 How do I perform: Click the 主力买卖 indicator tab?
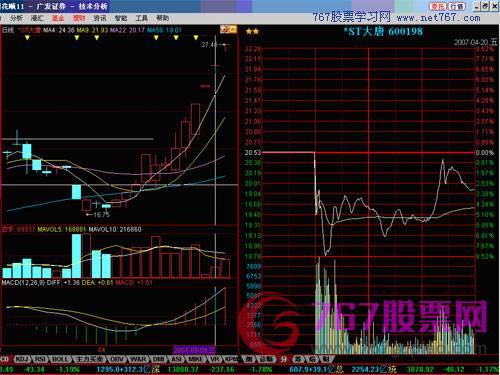89,359
